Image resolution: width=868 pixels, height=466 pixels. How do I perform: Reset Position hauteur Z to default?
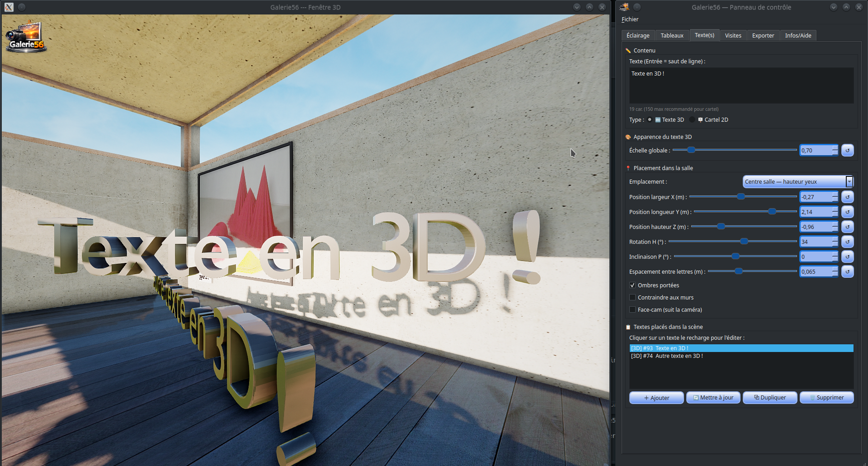tap(848, 227)
